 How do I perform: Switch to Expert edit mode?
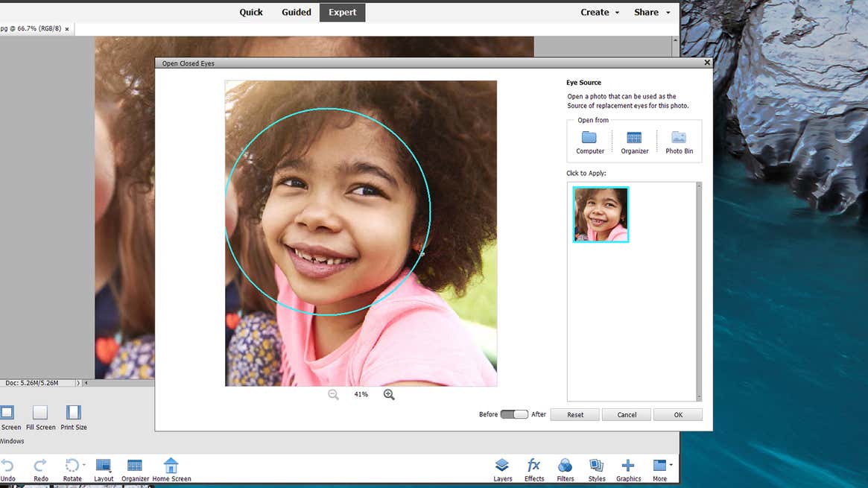(x=342, y=12)
